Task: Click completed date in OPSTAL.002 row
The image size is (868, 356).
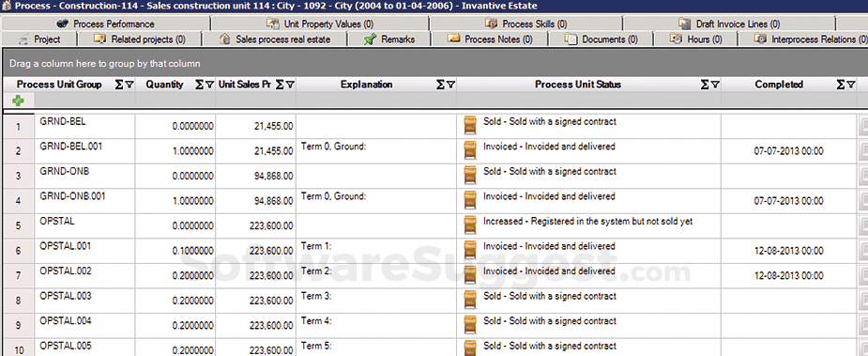Action: [789, 276]
